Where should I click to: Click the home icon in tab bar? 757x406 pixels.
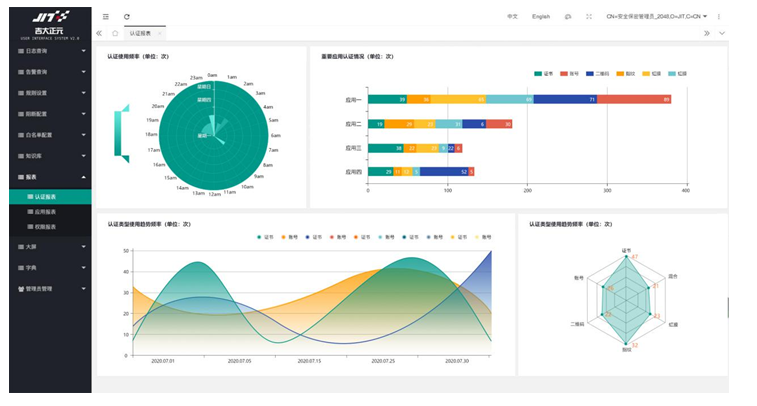115,33
